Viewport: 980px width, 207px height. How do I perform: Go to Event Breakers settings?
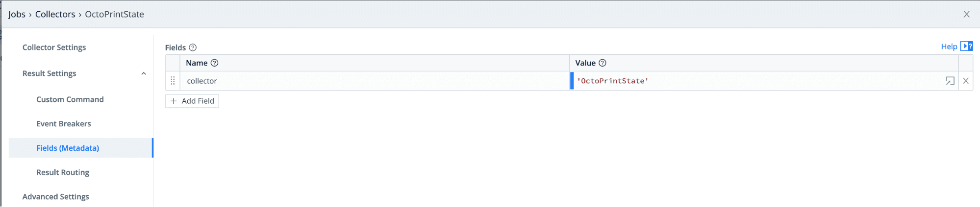(64, 124)
